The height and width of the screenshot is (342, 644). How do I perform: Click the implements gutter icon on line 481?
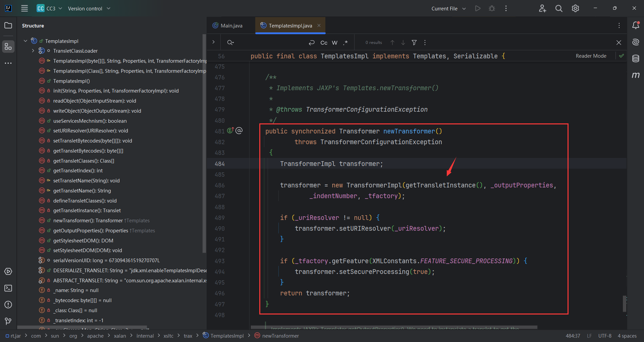[x=230, y=130]
